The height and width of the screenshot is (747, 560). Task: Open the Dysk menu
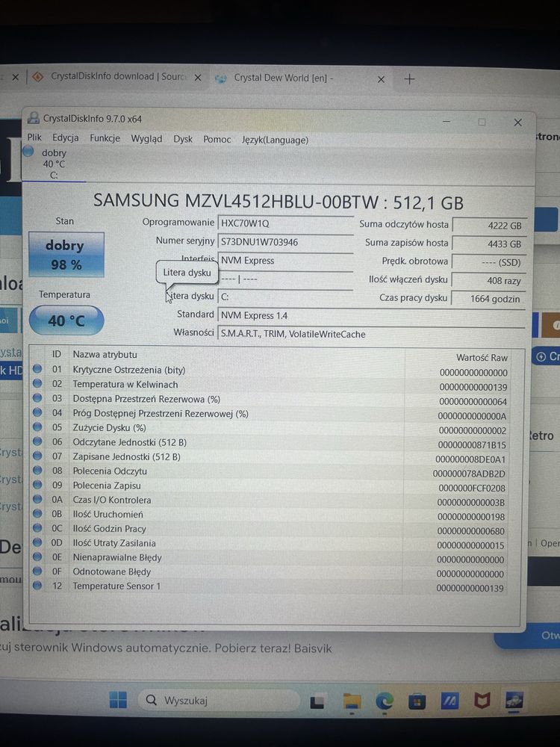click(183, 139)
